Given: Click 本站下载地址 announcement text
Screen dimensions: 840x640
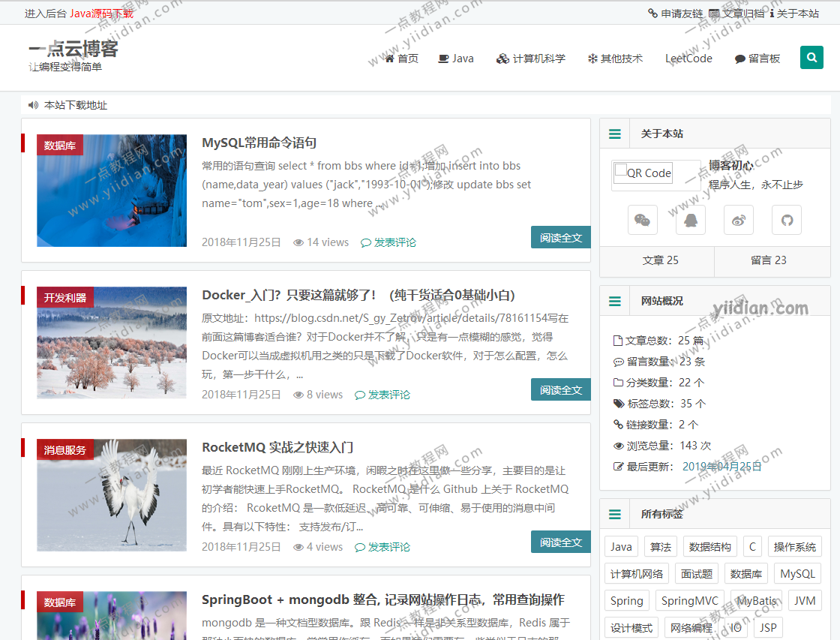Looking at the screenshot, I should [76, 105].
